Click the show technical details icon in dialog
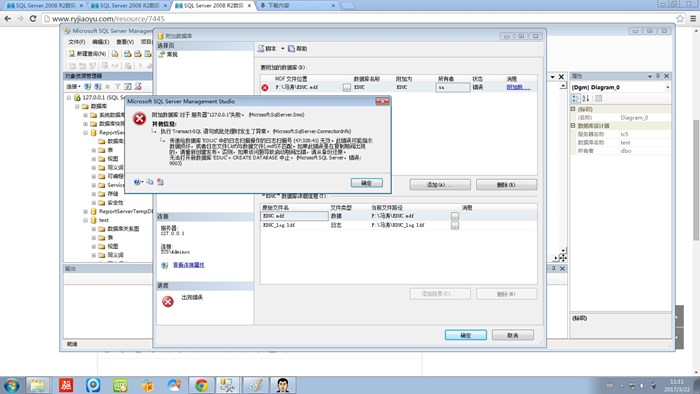This screenshot has height=394, width=700. [x=160, y=182]
